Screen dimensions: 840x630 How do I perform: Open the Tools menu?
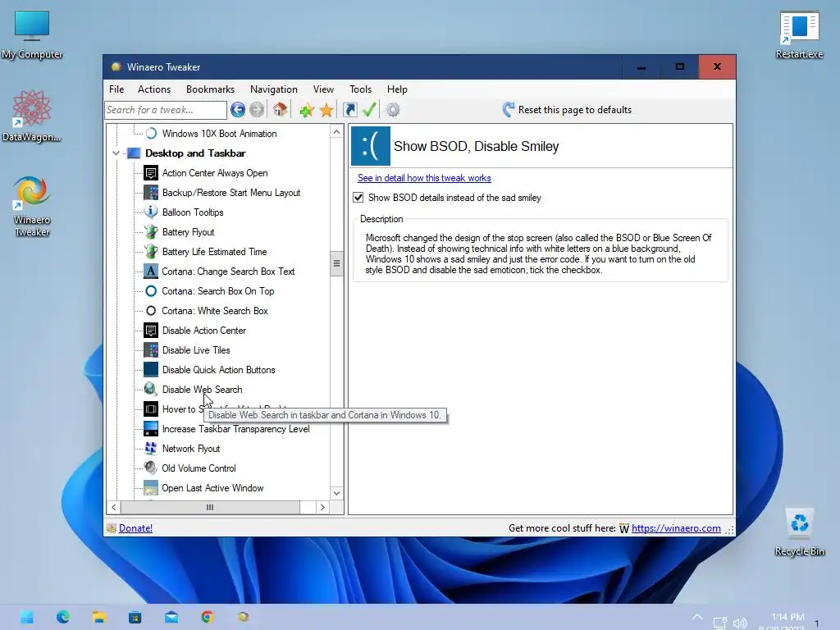(x=361, y=89)
